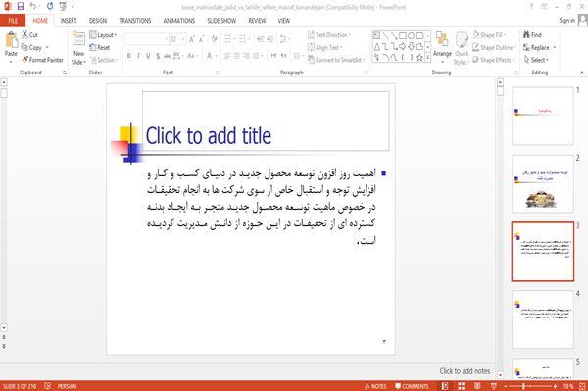Click zoom out minus button
This screenshot has height=391, width=588.
click(x=505, y=386)
